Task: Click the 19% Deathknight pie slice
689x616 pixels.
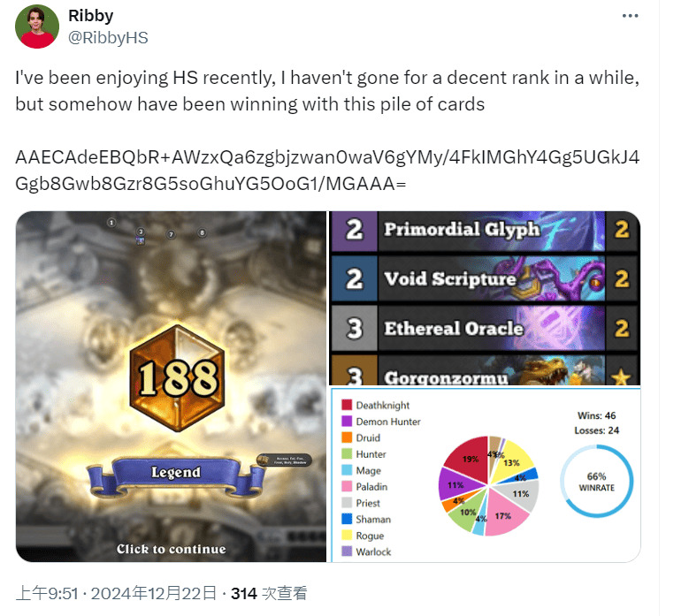Action: (468, 459)
